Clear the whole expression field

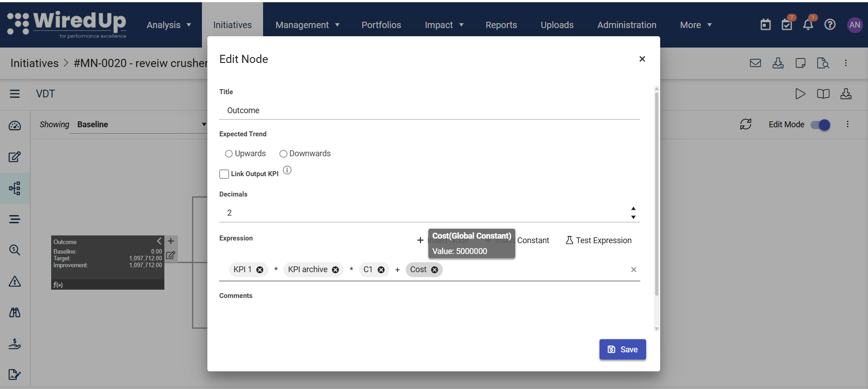633,270
